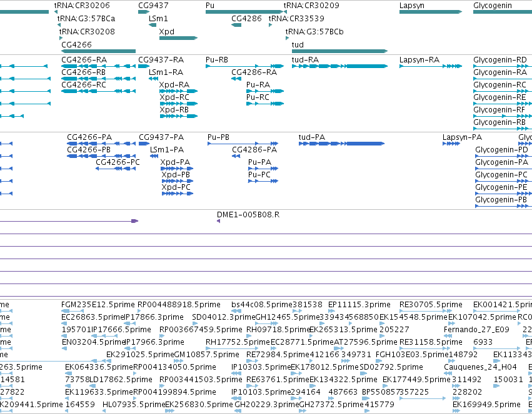Click the Glycogenin-PD protein annotation
Image resolution: width=532 pixels, height=414 pixels.
[x=503, y=156]
